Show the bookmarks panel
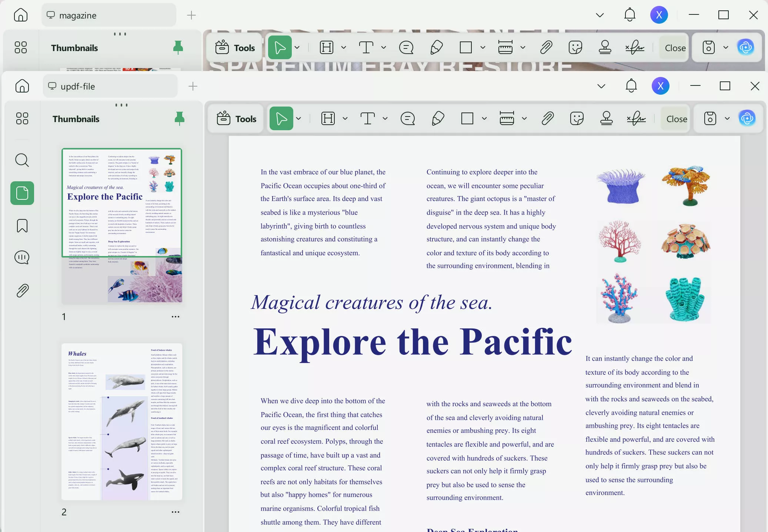This screenshot has width=768, height=532. pos(22,225)
